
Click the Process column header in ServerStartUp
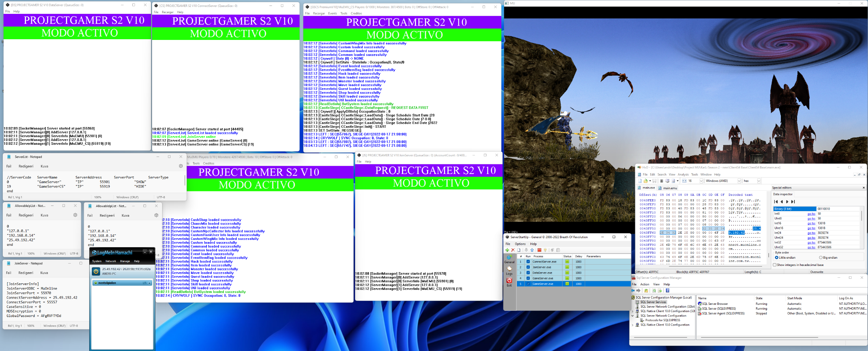click(x=547, y=256)
